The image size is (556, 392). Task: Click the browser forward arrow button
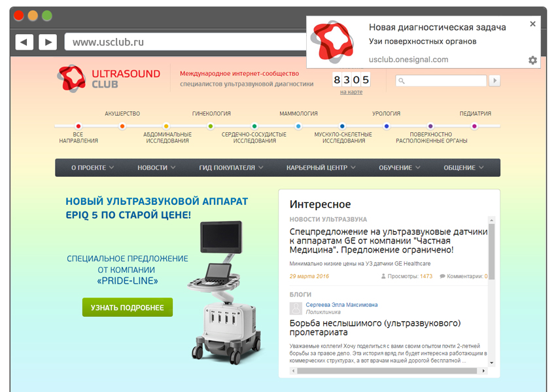point(48,43)
